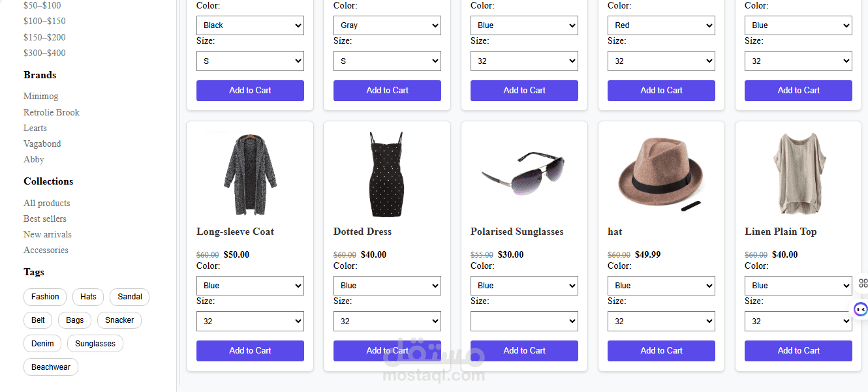Click the Long-sleeve Coat product image
The height and width of the screenshot is (392, 868).
pos(250,174)
